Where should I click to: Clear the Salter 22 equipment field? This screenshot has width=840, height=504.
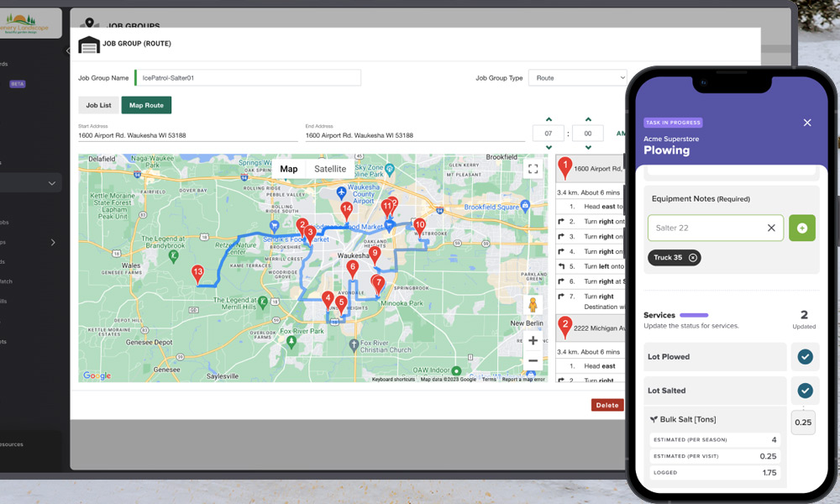point(771,228)
